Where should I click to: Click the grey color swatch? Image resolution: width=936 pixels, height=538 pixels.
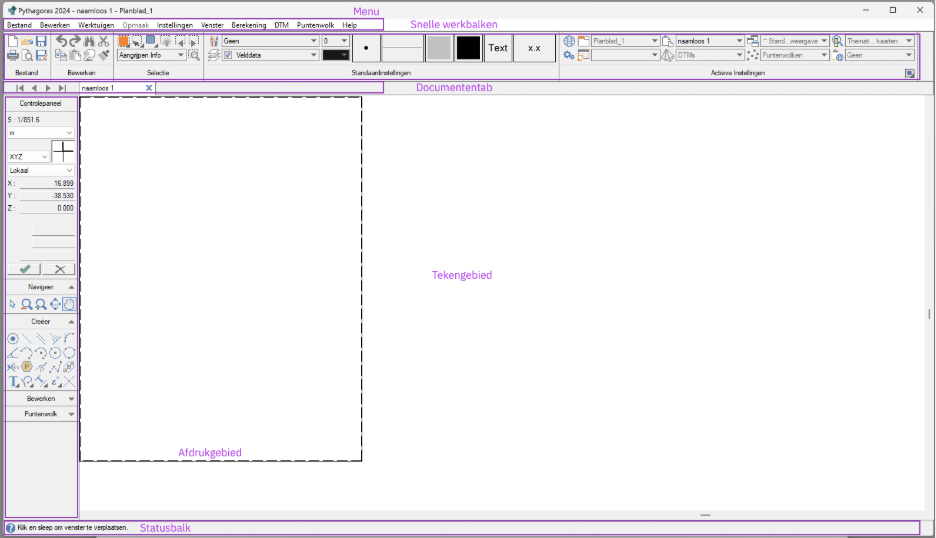439,48
